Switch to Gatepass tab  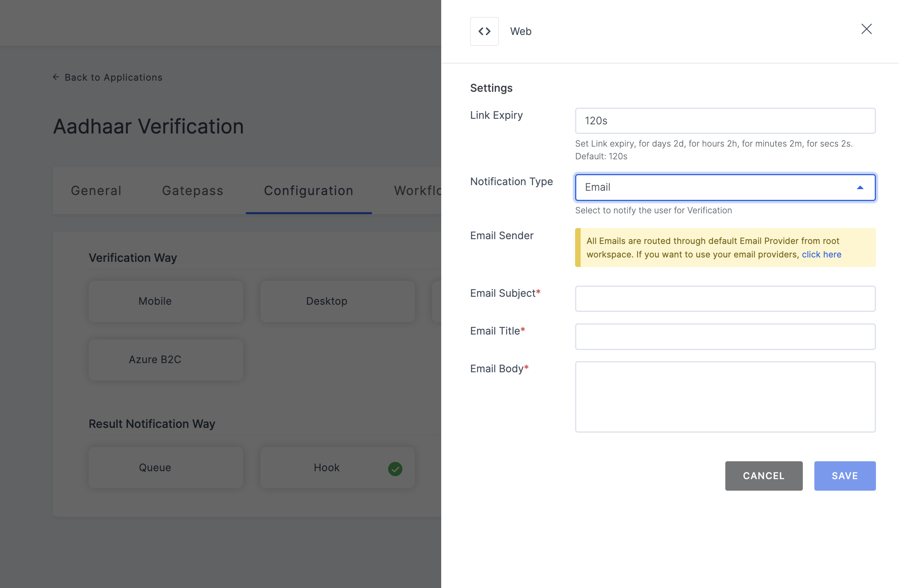point(192,190)
